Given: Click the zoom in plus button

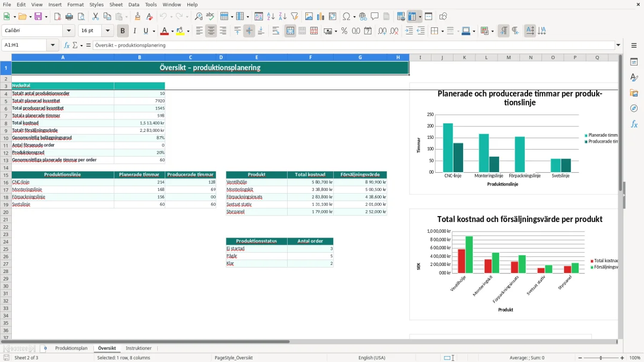Looking at the screenshot, I should (x=622, y=358).
